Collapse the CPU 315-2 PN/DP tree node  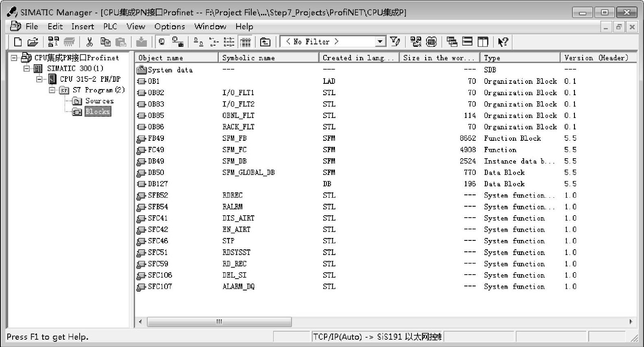(39, 79)
